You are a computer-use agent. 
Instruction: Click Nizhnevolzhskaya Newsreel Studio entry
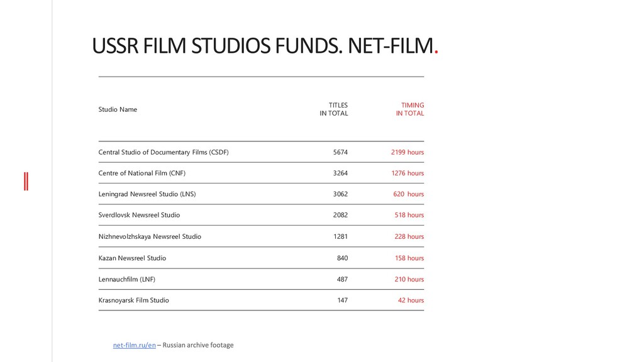click(150, 236)
